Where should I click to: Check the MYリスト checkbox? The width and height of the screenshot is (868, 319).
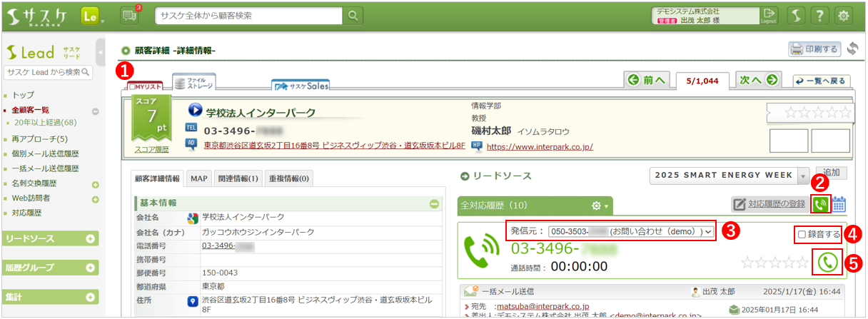[133, 86]
